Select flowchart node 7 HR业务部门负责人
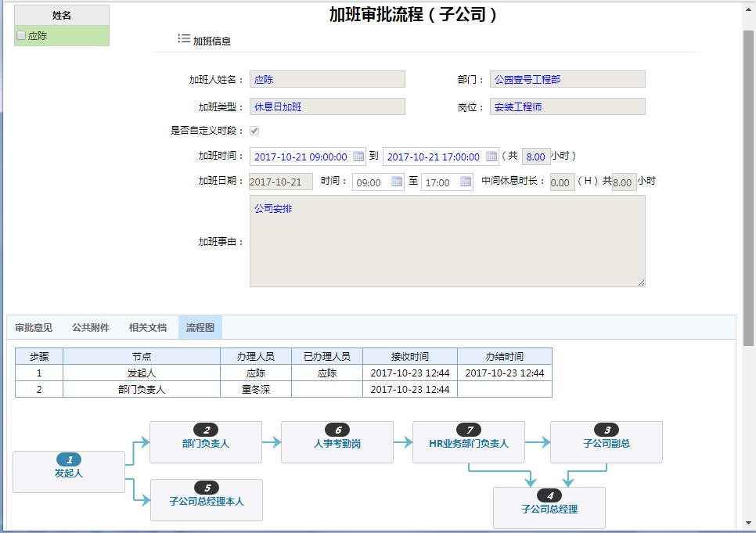Screen dimensions: 756x533 469,442
